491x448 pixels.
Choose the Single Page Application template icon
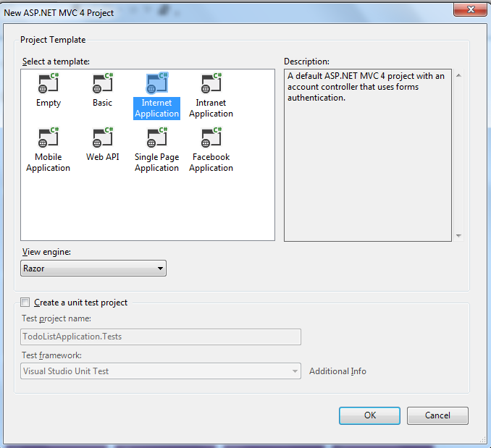tap(157, 138)
